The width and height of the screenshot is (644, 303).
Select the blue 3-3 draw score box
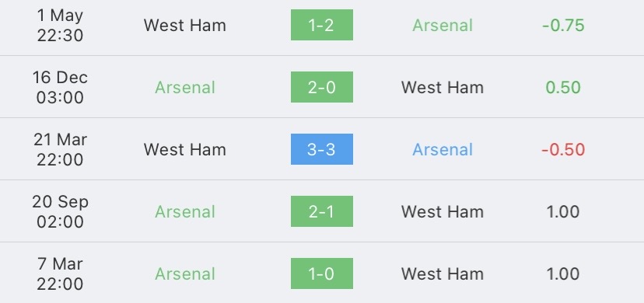(x=321, y=149)
